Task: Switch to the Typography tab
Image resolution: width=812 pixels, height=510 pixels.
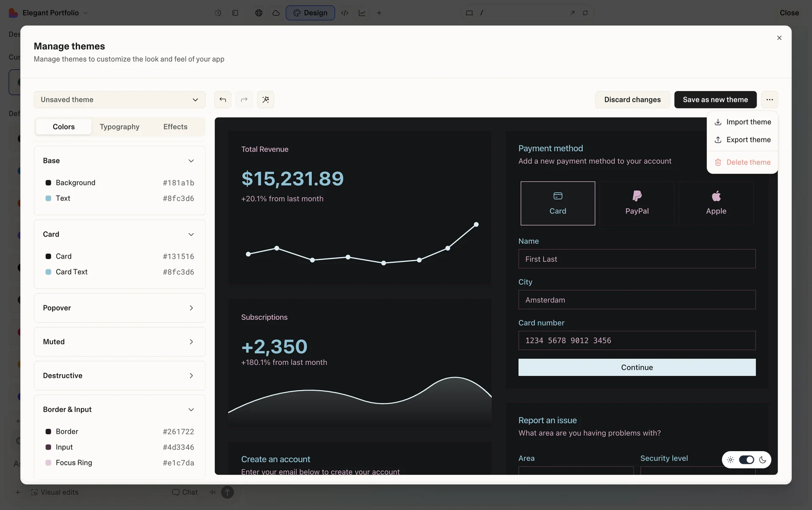Action: tap(119, 127)
